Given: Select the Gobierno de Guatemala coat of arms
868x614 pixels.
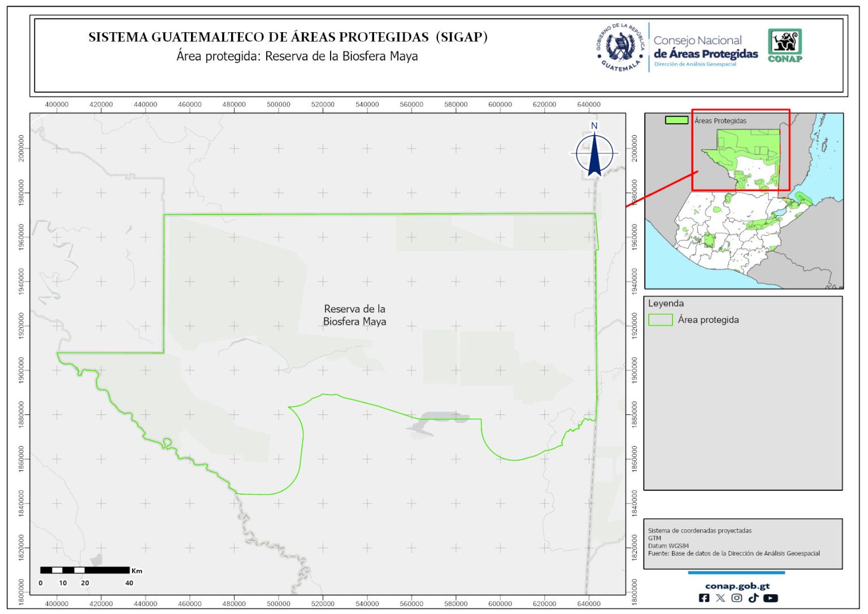Looking at the screenshot, I should (620, 47).
